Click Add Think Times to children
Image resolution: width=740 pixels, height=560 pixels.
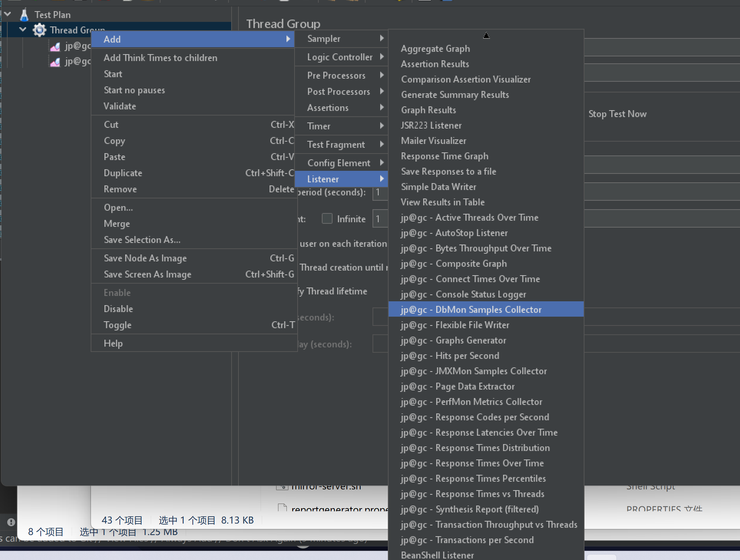pos(160,58)
